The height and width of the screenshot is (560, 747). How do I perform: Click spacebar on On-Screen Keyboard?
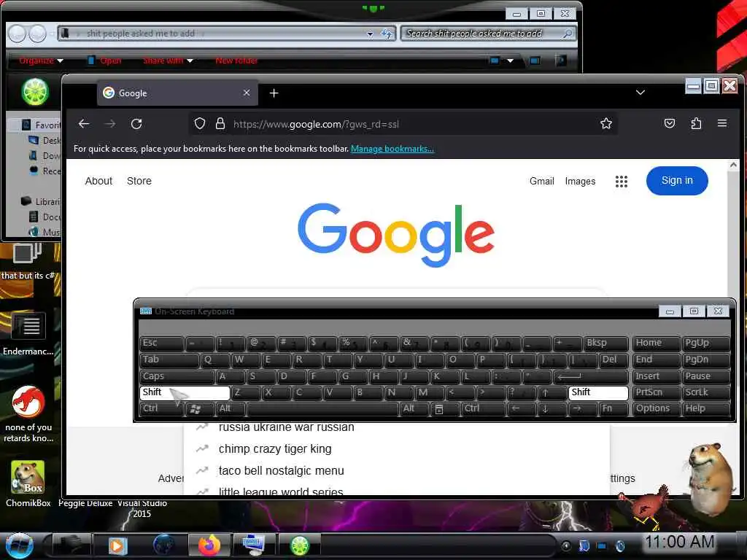click(x=323, y=408)
